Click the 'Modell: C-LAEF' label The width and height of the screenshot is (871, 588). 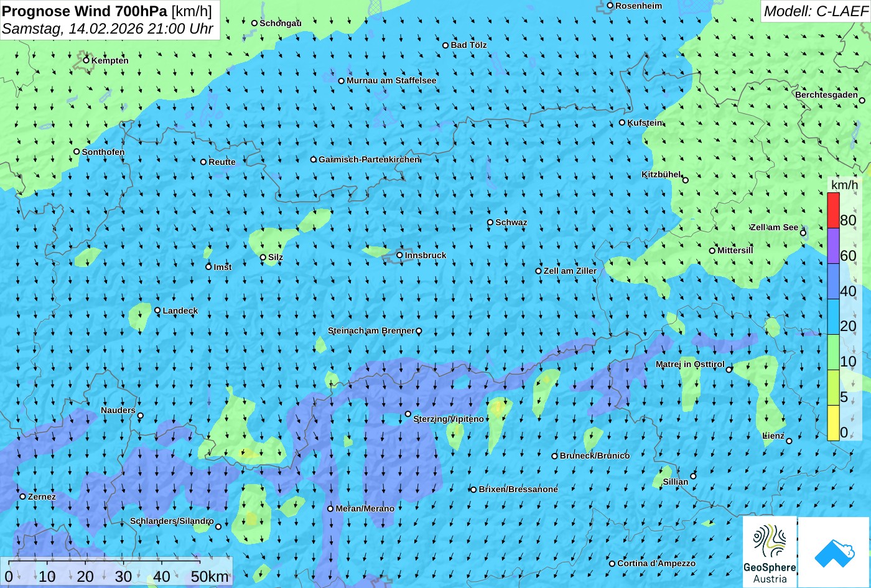(x=815, y=11)
